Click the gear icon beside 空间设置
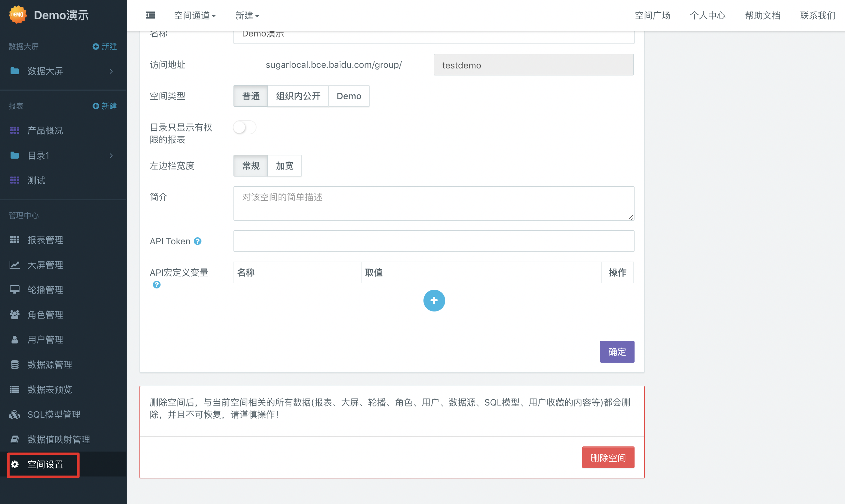The image size is (845, 504). (x=15, y=464)
